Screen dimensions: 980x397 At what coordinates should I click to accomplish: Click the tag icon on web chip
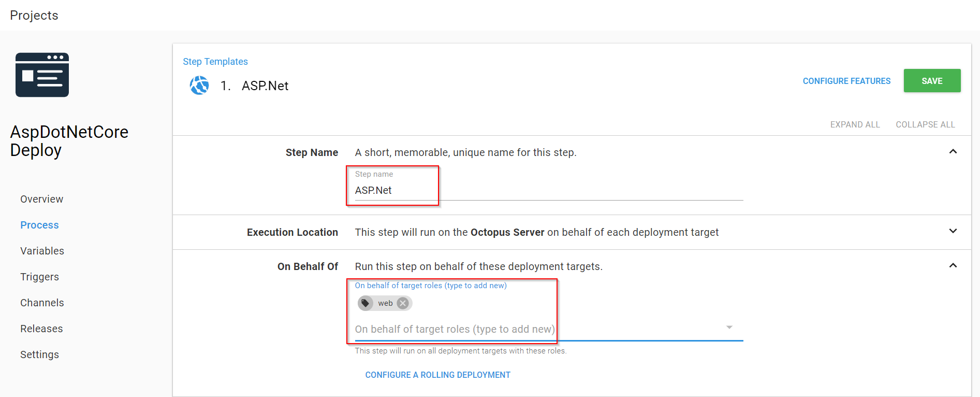tap(365, 303)
